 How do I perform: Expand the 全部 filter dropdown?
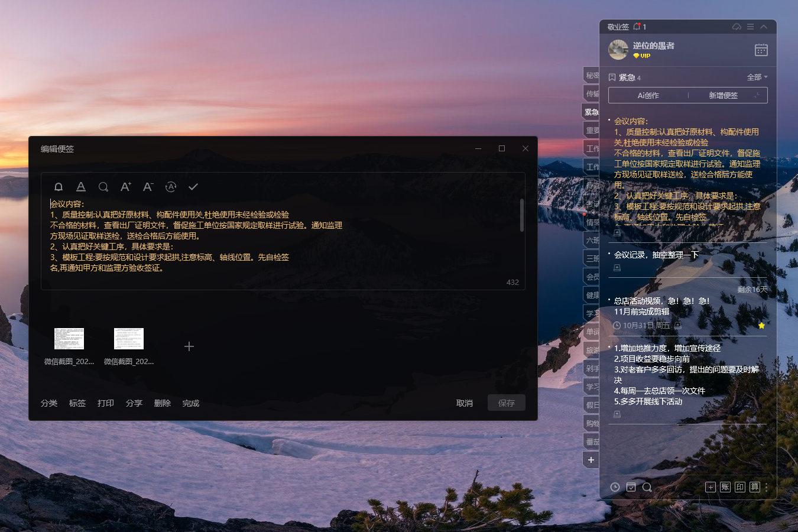tap(757, 77)
